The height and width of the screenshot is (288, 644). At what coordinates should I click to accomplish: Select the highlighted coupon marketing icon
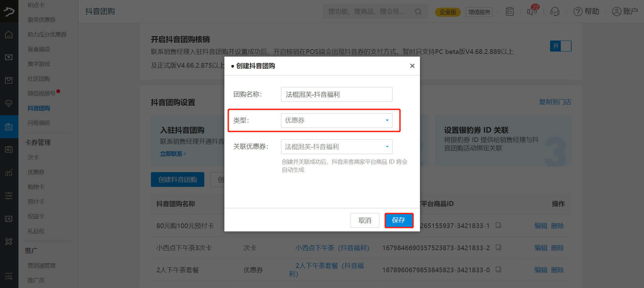click(x=9, y=127)
